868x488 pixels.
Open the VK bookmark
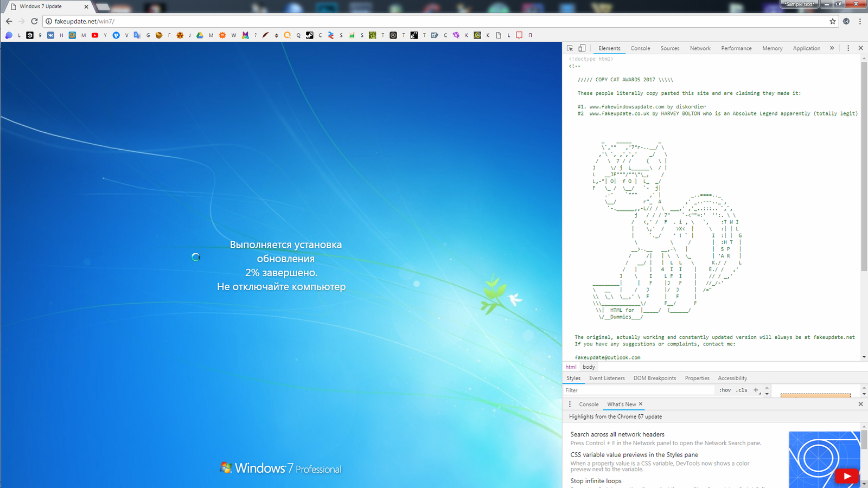[50, 35]
